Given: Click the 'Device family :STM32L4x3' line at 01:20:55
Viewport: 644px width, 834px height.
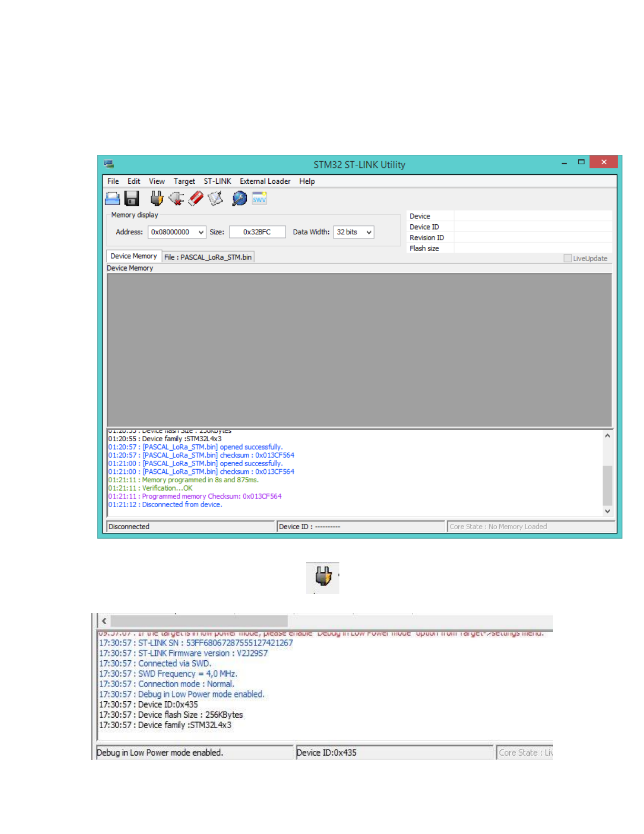Looking at the screenshot, I should [165, 439].
